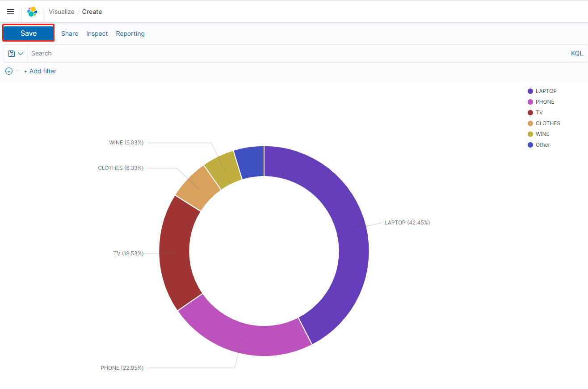Select LAPTOP legend label
Screen dimensions: 588x389
(x=546, y=91)
